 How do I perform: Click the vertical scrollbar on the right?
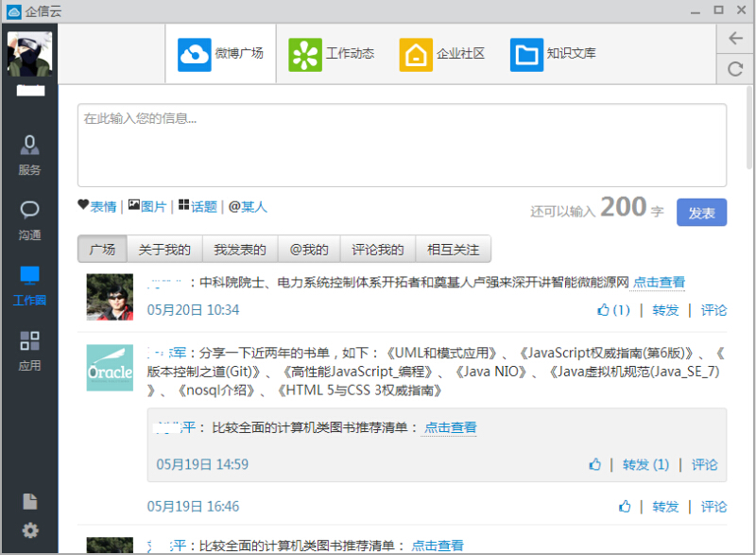click(749, 128)
